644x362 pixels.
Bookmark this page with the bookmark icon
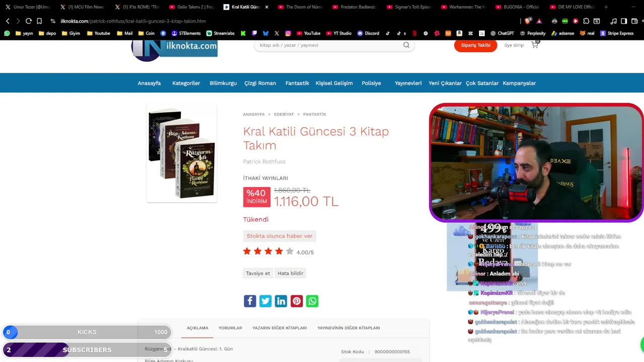pyautogui.click(x=39, y=21)
